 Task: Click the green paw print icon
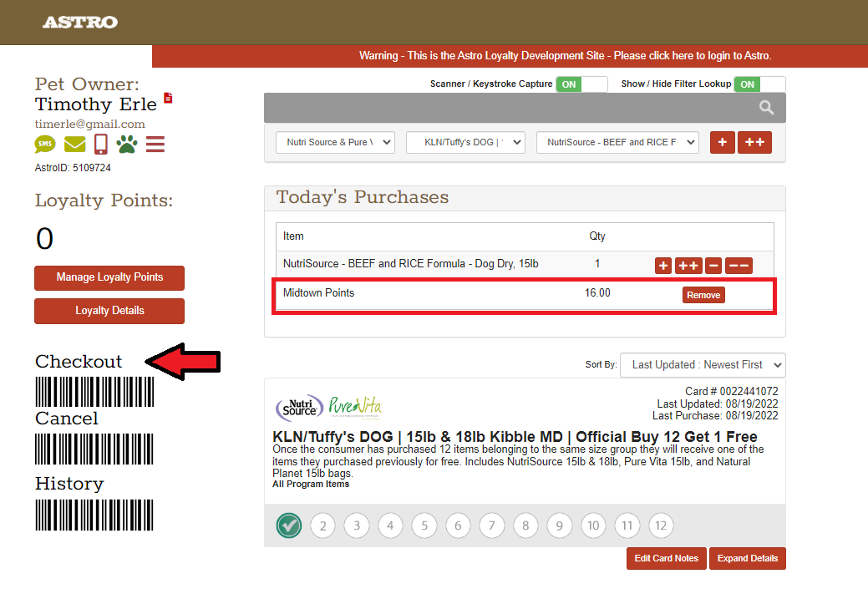point(127,144)
